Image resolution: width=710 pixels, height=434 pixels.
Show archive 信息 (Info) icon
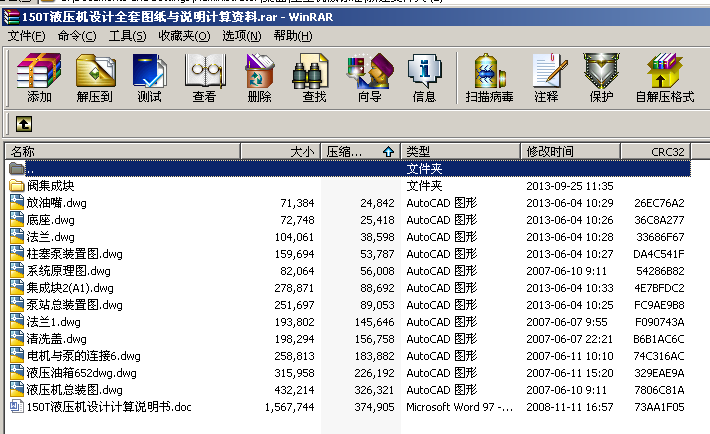424,78
